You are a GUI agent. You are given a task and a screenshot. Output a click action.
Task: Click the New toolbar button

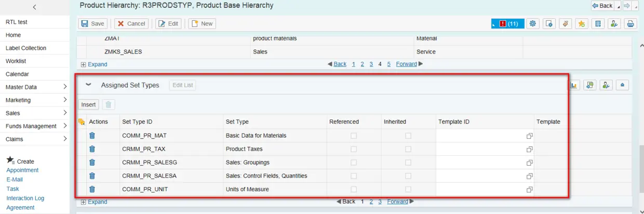click(x=202, y=23)
